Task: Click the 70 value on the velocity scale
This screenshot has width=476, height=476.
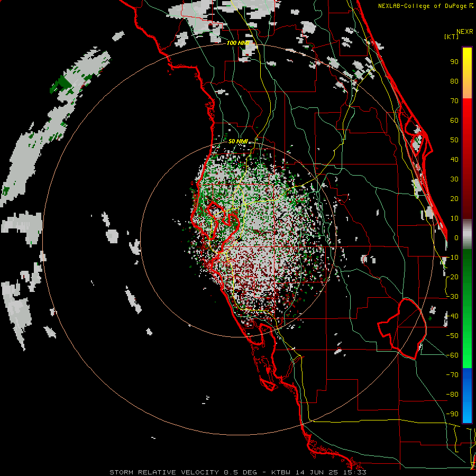Action: pos(454,101)
